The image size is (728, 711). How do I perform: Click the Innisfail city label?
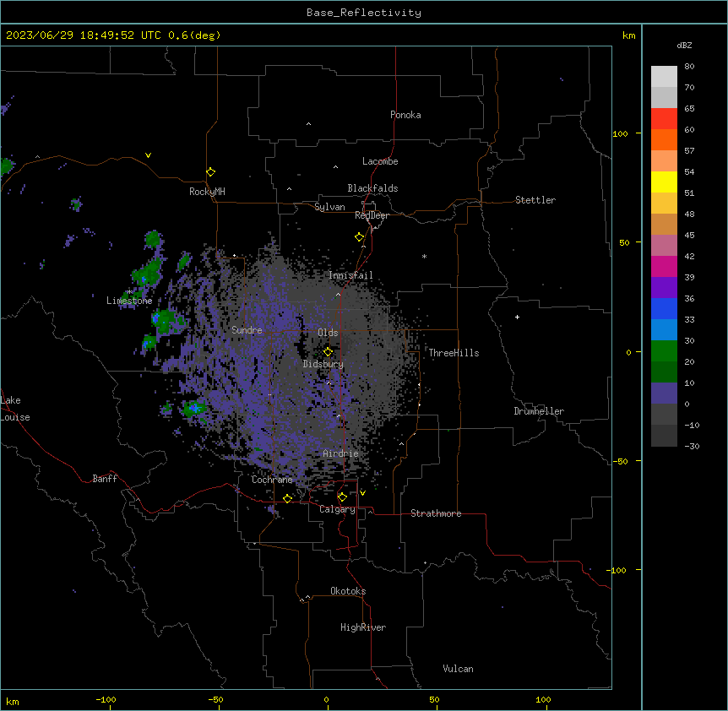click(x=350, y=275)
